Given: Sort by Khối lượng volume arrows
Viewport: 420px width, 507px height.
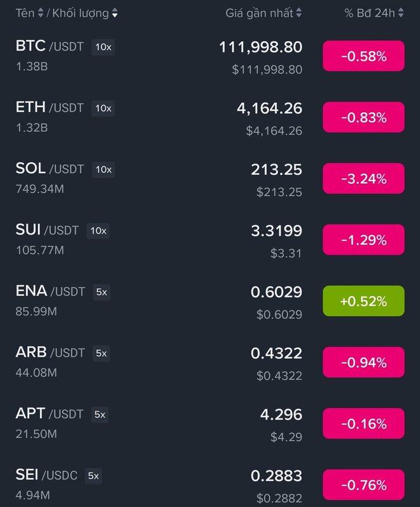Looking at the screenshot, I should pyautogui.click(x=115, y=13).
